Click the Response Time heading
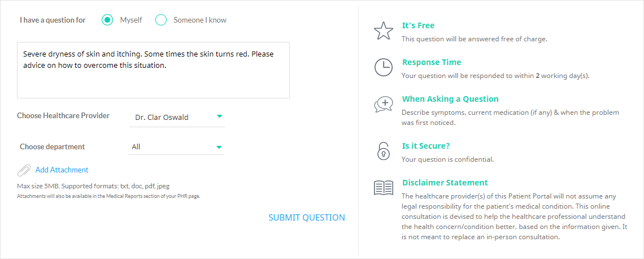This screenshot has height=259, width=644. [x=432, y=62]
